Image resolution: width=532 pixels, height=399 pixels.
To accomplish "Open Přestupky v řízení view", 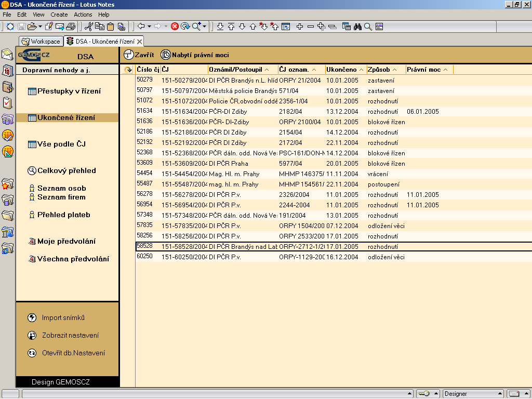I will [x=64, y=91].
